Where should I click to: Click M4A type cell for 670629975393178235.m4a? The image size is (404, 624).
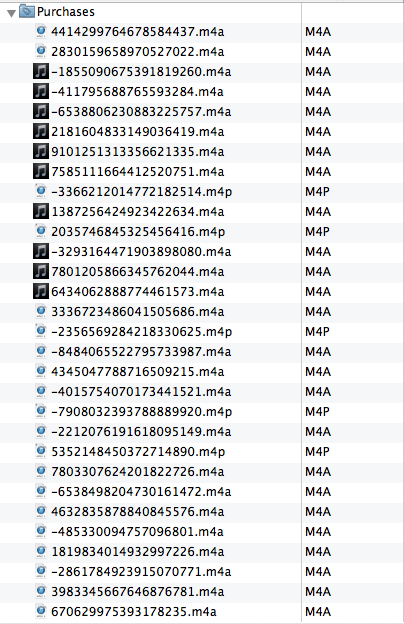[x=318, y=612]
